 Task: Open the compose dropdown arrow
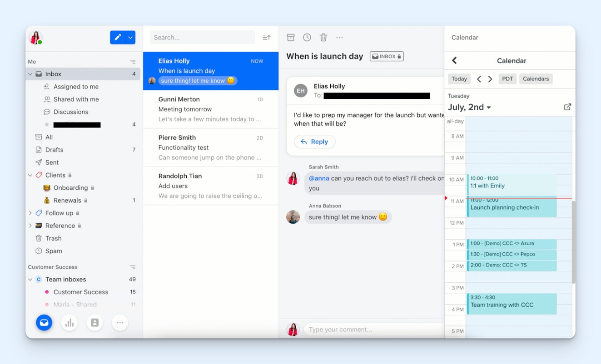[x=131, y=37]
